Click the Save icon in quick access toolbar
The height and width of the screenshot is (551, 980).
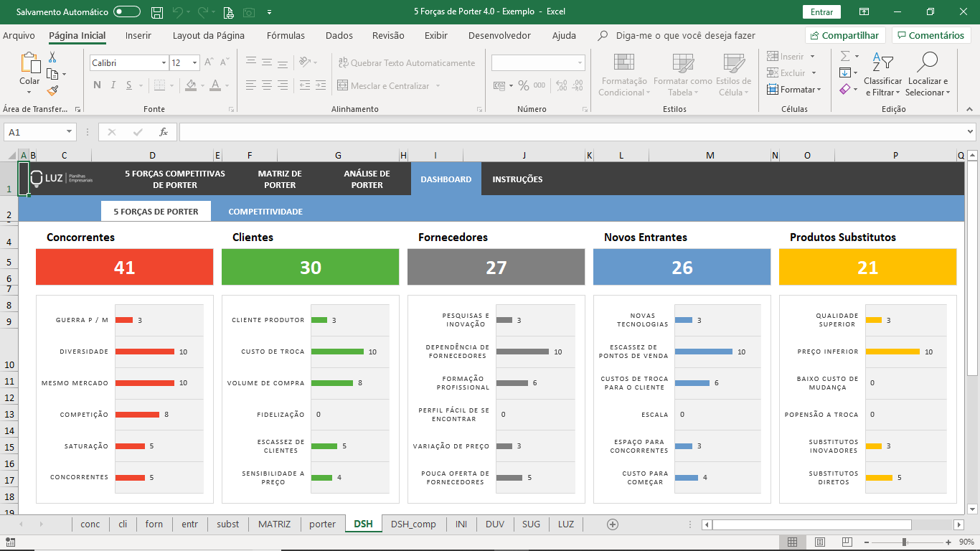coord(157,12)
